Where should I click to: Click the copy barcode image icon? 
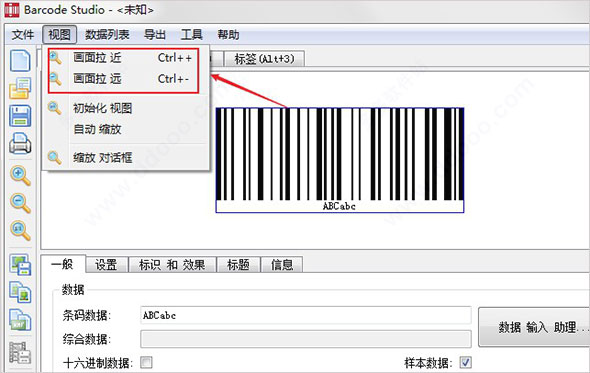(x=20, y=292)
